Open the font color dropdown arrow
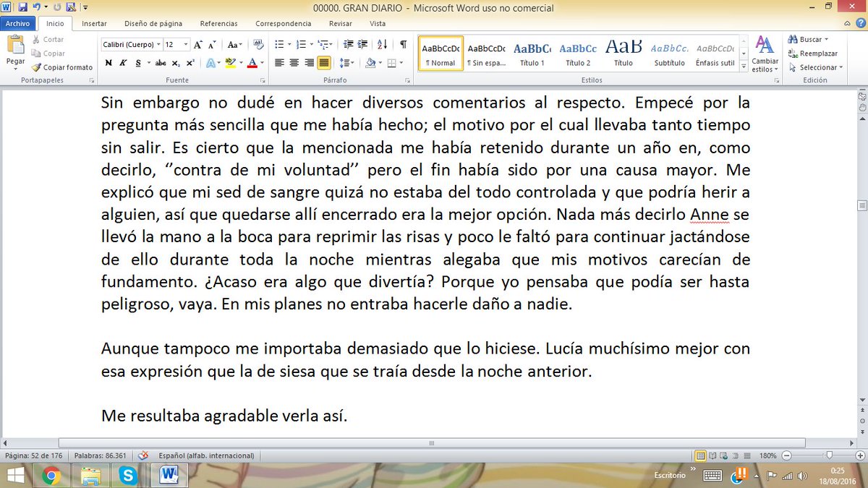The width and height of the screenshot is (868, 488). coord(261,63)
